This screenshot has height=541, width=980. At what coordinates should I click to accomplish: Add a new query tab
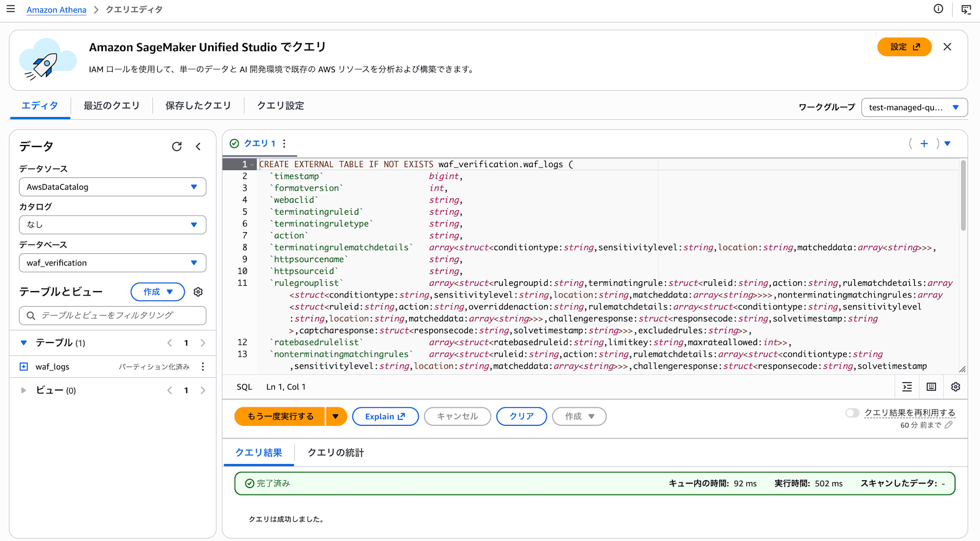[924, 143]
